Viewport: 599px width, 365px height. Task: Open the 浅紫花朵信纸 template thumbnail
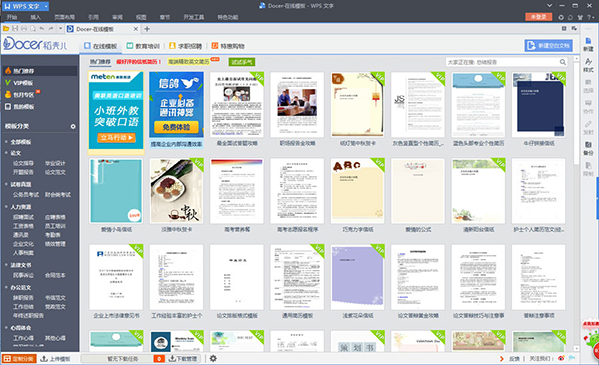coord(358,277)
